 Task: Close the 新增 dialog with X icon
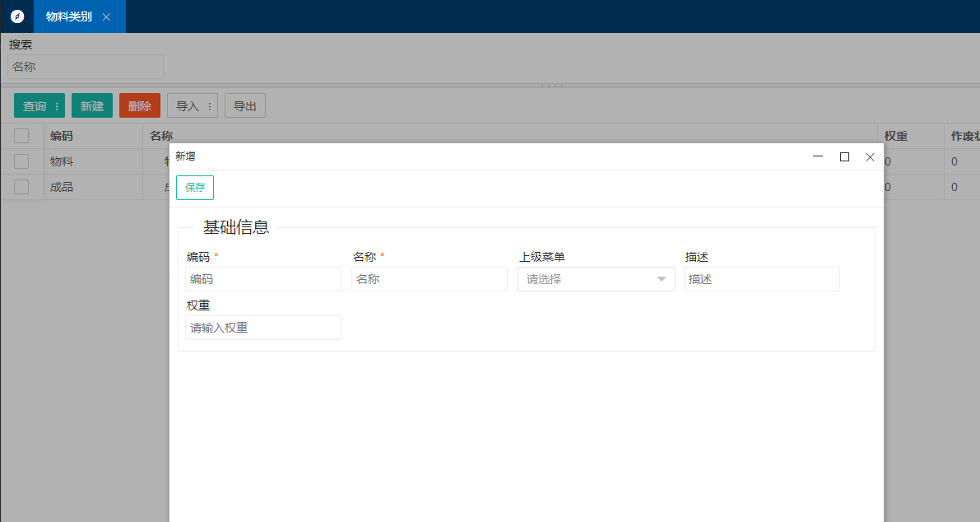(x=870, y=156)
